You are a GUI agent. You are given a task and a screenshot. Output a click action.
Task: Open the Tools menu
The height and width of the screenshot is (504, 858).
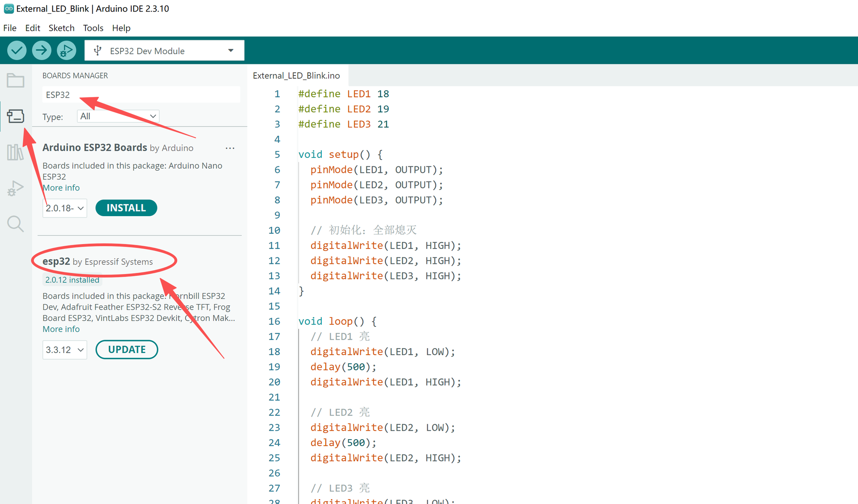click(x=93, y=28)
